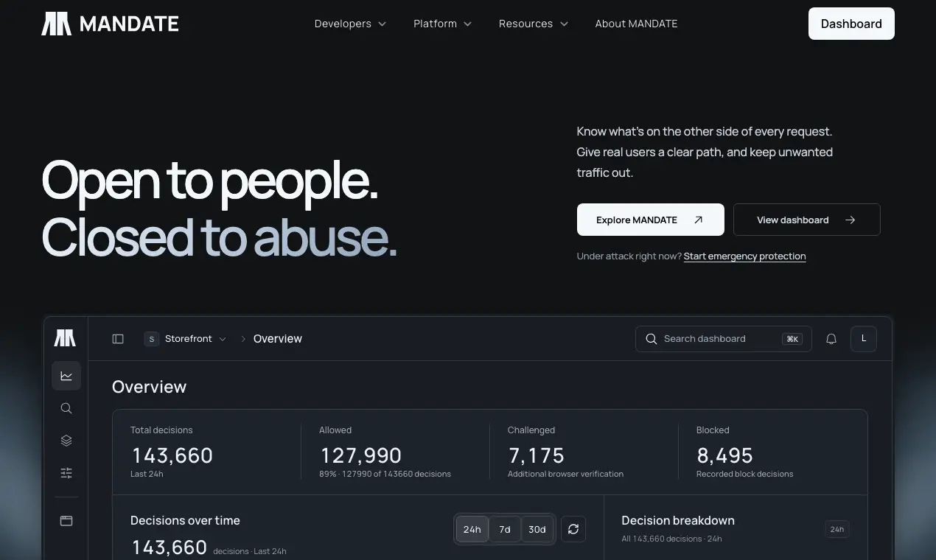Image resolution: width=936 pixels, height=560 pixels.
Task: Open Start emergency protection link
Action: 744,256
